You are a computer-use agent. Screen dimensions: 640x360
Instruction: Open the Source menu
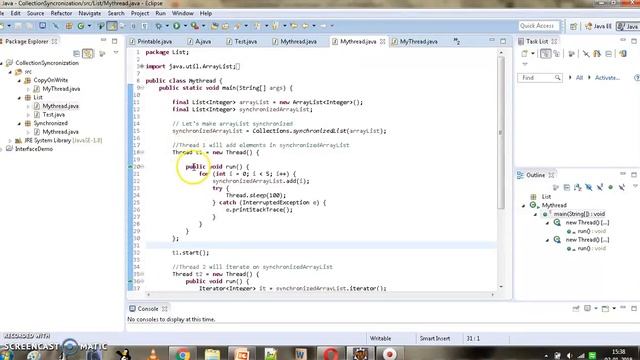point(36,13)
